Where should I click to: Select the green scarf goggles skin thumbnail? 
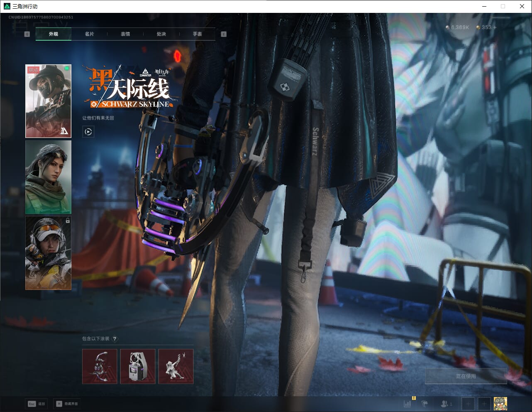pos(48,177)
